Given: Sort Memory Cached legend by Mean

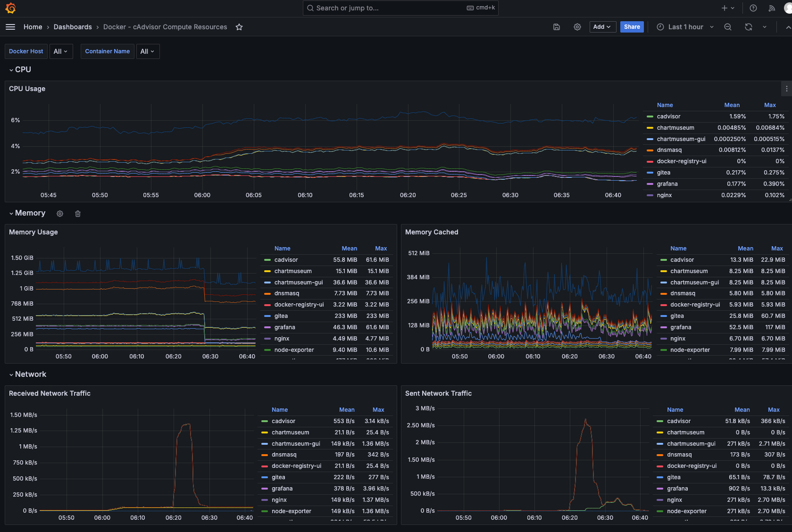Looking at the screenshot, I should (x=745, y=249).
